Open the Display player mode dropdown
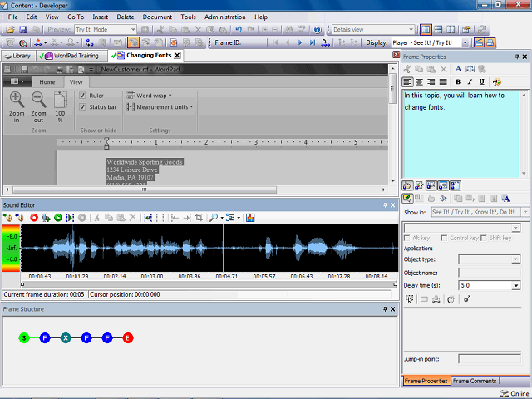 465,42
